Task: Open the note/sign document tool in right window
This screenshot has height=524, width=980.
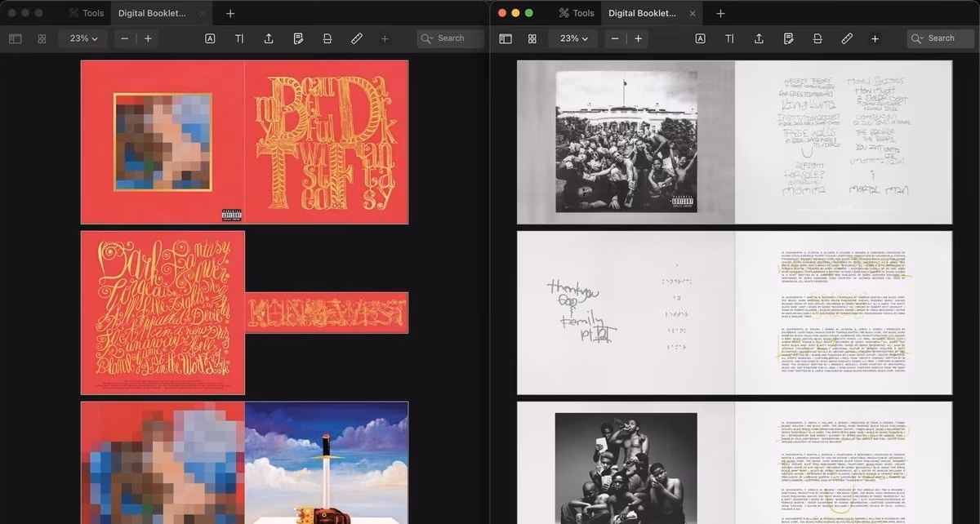Action: pyautogui.click(x=788, y=38)
